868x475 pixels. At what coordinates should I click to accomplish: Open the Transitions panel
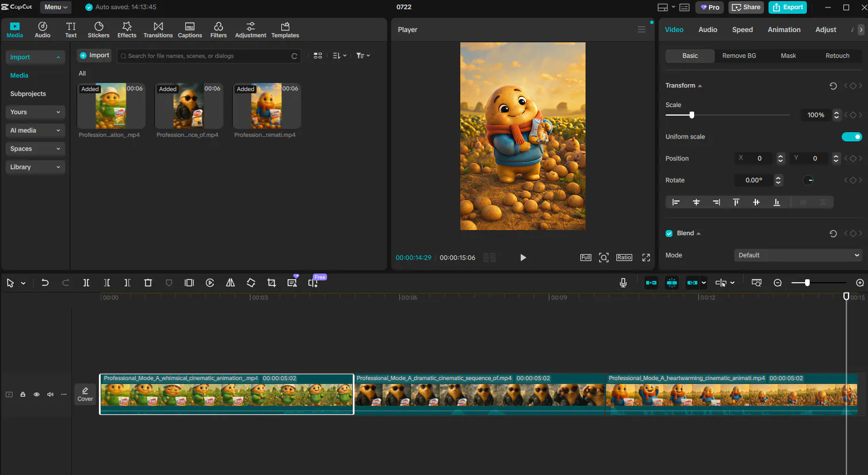(x=158, y=30)
